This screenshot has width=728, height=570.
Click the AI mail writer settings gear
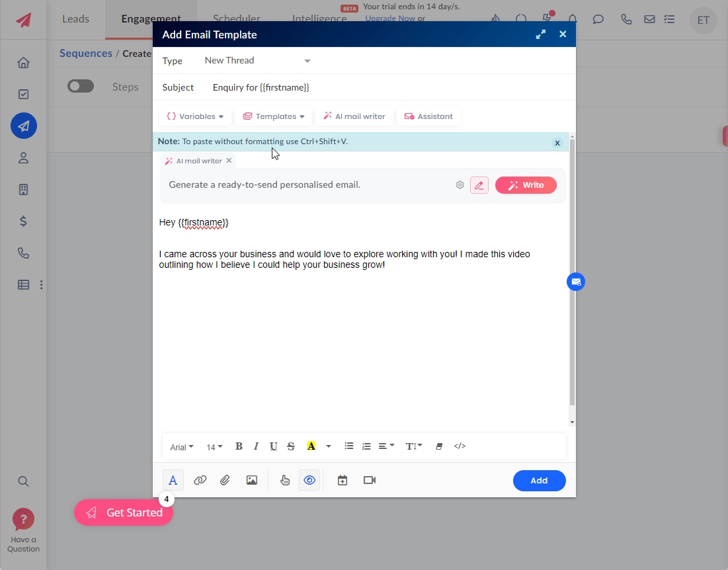click(460, 185)
